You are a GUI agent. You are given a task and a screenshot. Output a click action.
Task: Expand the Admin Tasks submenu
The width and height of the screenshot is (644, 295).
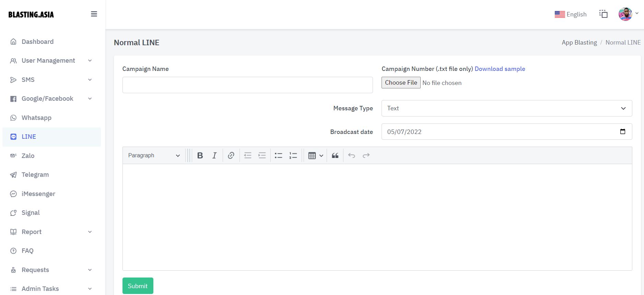(x=90, y=289)
